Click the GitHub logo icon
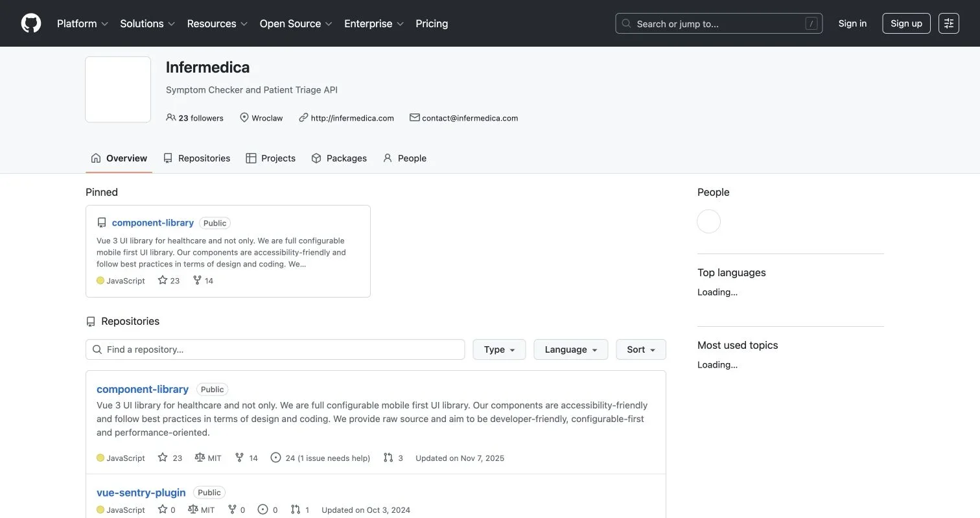Screen dimensions: 980x518 coord(31,23)
